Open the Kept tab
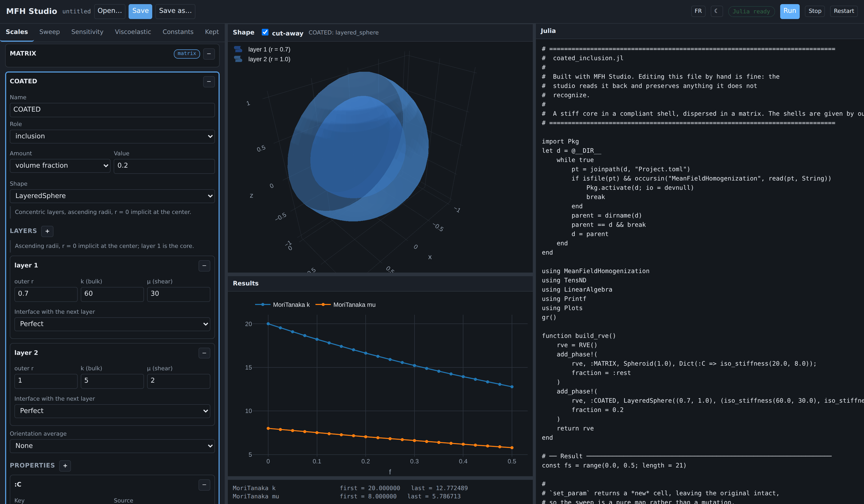The height and width of the screenshot is (504, 864). click(x=212, y=32)
